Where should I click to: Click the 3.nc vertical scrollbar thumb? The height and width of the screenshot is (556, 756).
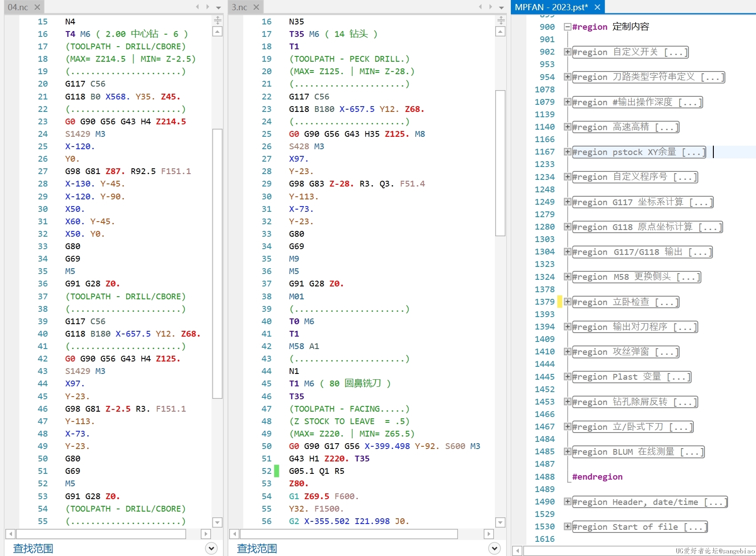point(501,163)
